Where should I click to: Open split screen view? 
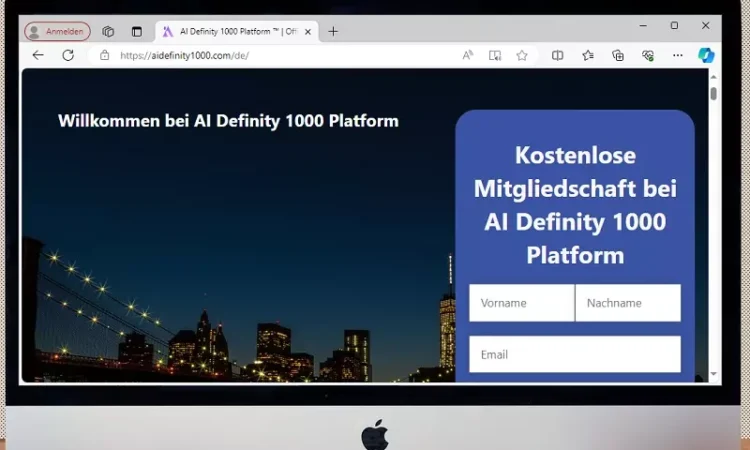click(x=557, y=55)
